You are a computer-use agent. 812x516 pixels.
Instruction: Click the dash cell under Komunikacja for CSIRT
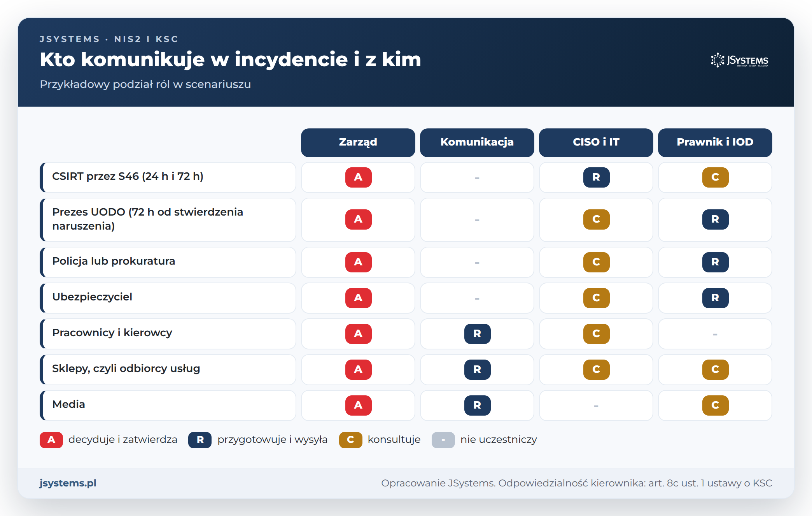tap(477, 177)
